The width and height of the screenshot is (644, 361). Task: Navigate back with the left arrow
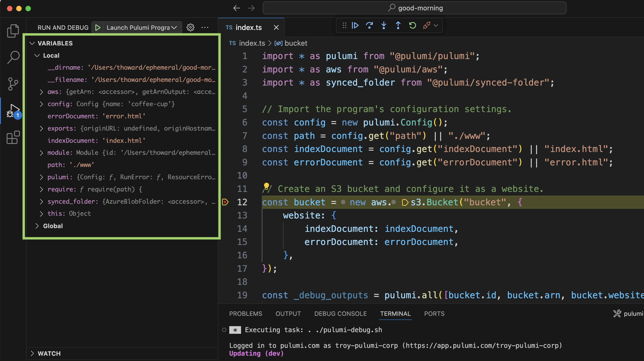coord(236,8)
